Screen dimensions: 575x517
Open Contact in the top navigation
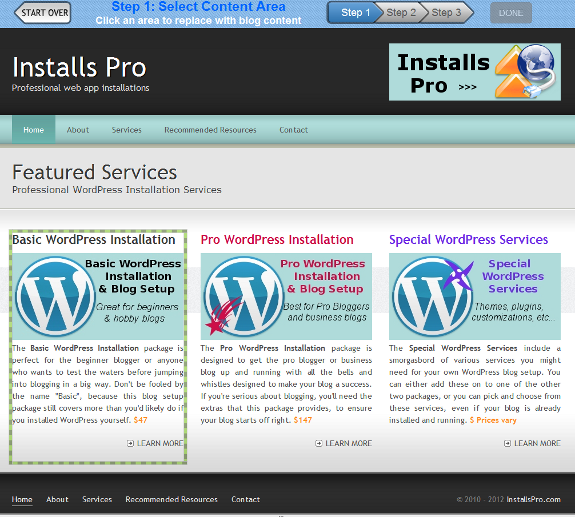293,130
